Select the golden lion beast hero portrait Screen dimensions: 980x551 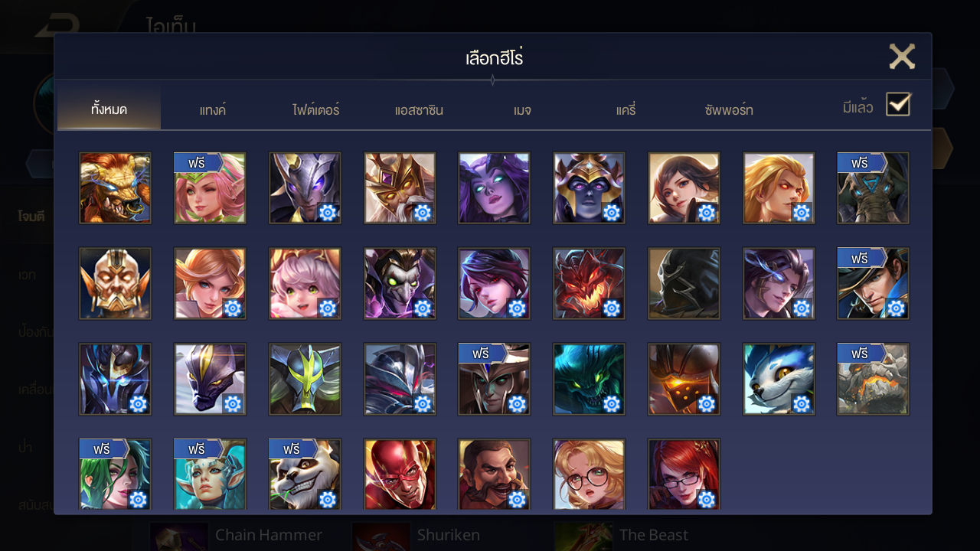[115, 188]
